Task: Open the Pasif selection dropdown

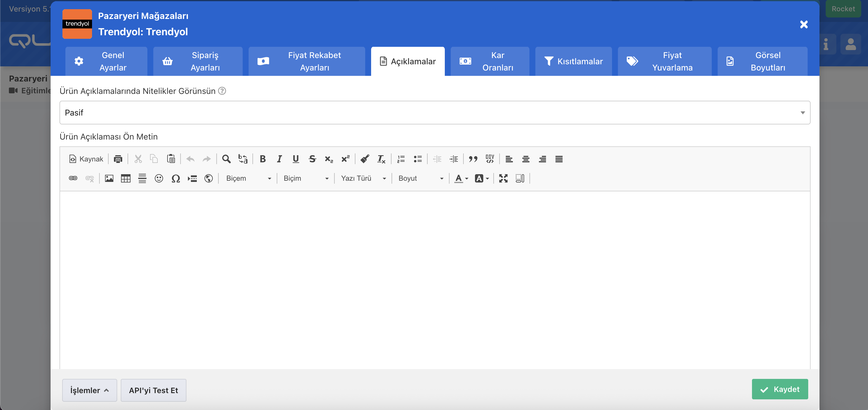Action: (x=435, y=113)
